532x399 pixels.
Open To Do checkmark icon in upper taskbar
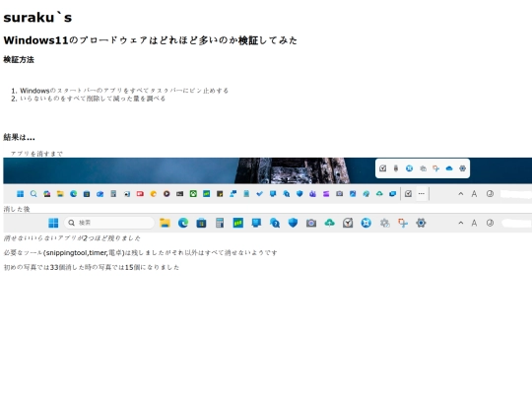(259, 194)
